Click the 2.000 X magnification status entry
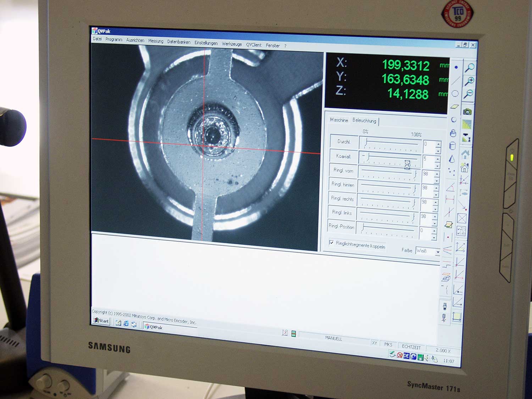Image resolution: width=532 pixels, height=399 pixels. pos(443,350)
